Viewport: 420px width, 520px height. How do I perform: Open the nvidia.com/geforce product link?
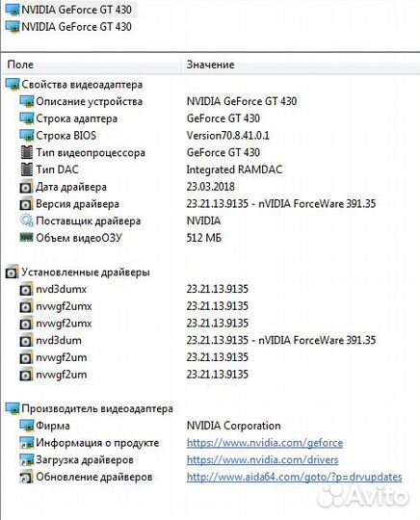point(265,443)
